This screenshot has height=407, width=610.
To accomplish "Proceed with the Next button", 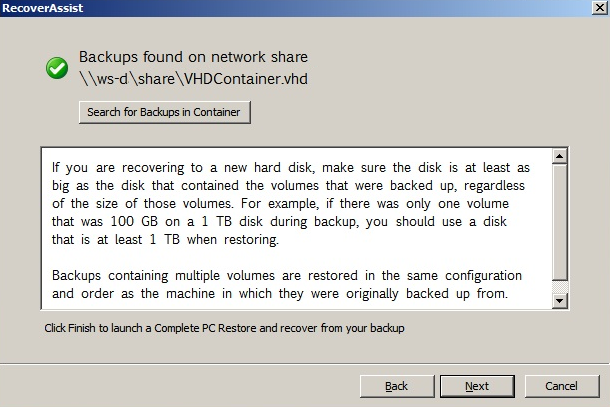I will click(477, 386).
